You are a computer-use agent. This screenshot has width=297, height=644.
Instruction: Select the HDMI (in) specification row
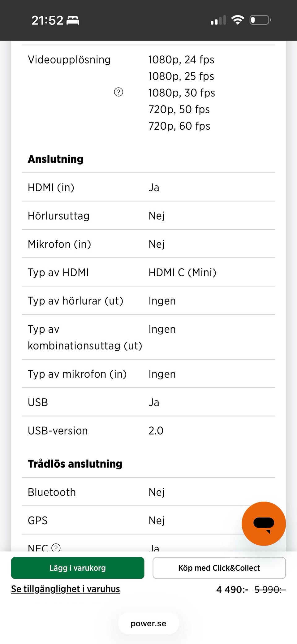(x=148, y=187)
